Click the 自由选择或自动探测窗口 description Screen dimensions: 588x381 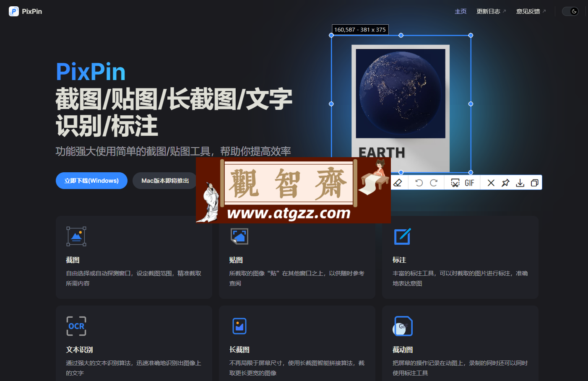[133, 278]
